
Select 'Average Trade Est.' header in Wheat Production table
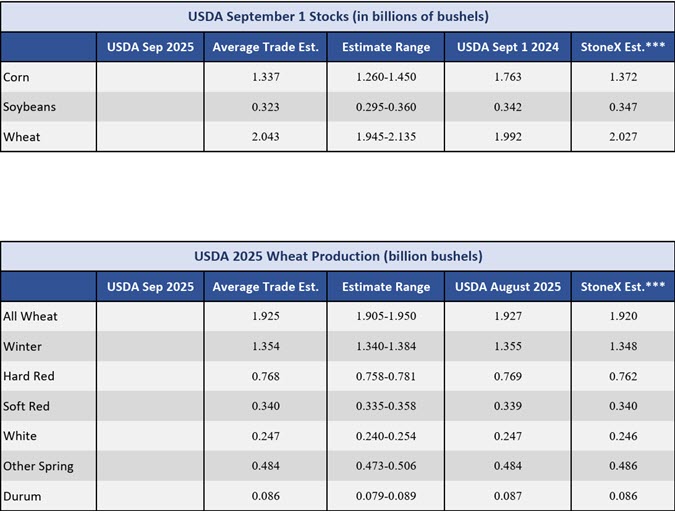tap(266, 287)
